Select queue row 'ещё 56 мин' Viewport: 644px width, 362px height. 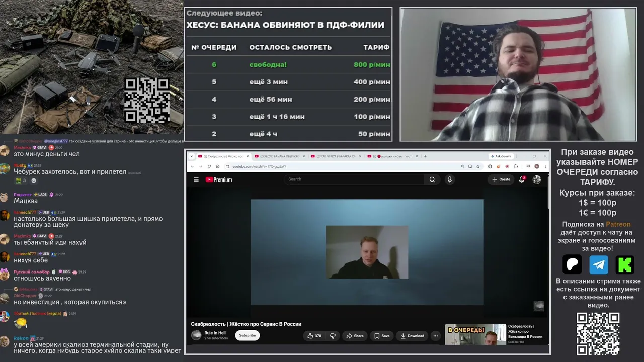tap(288, 99)
